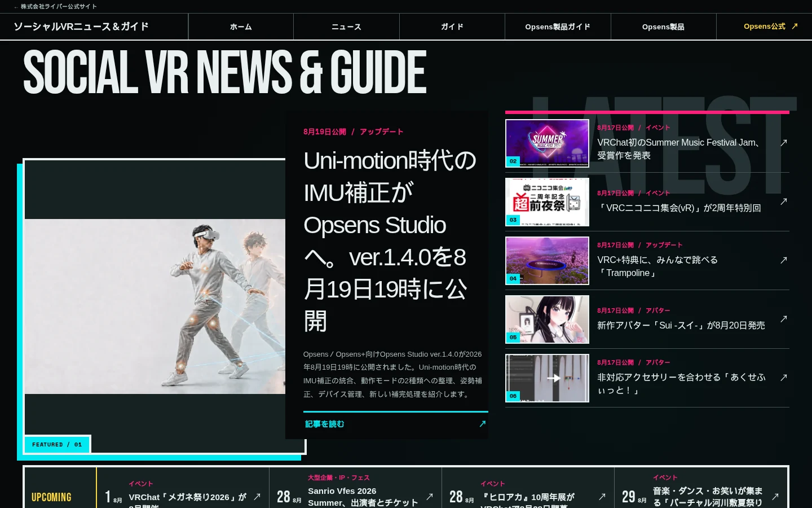The width and height of the screenshot is (812, 508).
Task: Open the あくせふぃっと thumbnail
Action: click(x=547, y=378)
